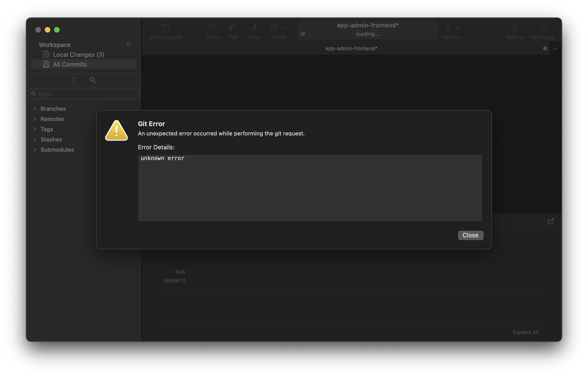588x376 pixels.
Task: Expand the Tags section
Action: (x=35, y=129)
